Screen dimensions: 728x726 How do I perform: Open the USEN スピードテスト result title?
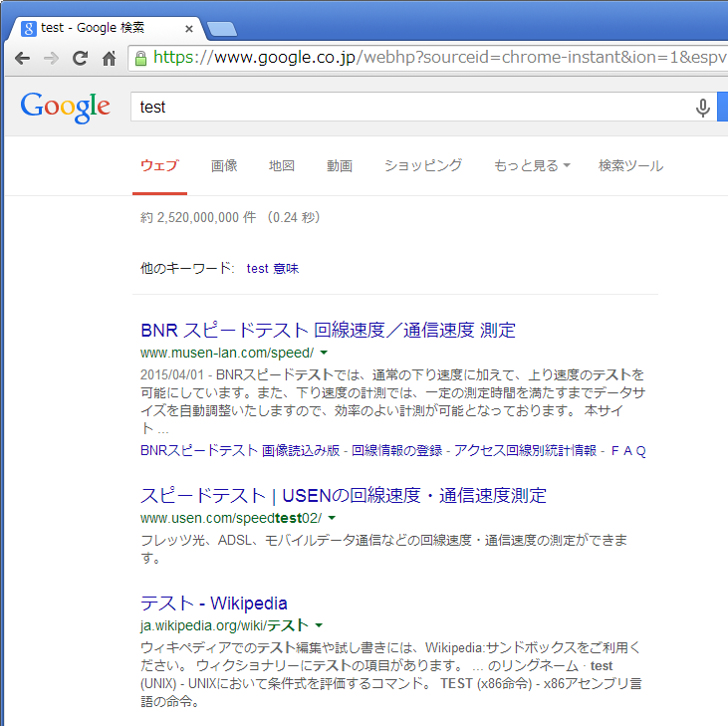344,495
